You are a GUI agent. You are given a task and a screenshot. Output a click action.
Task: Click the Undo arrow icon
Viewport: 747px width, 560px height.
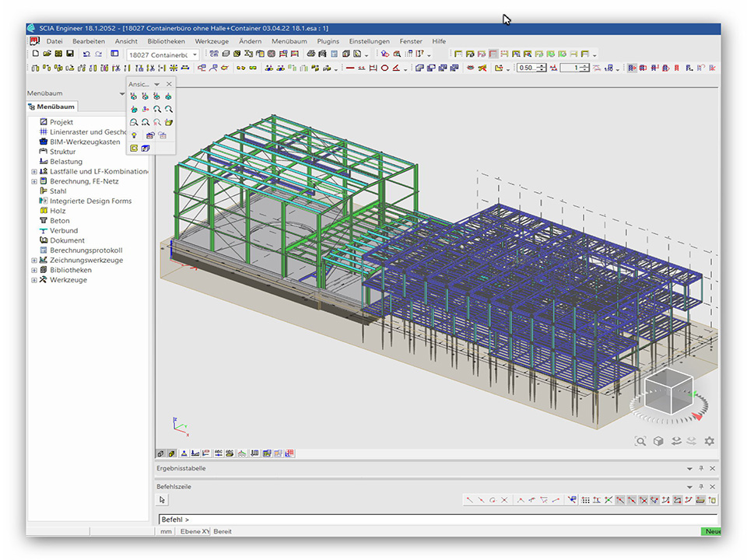[86, 54]
